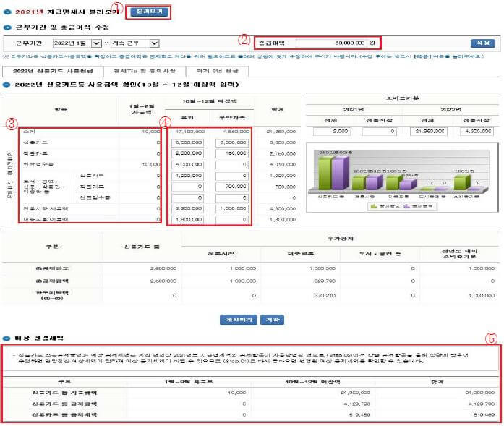Click 도서·공연 현금영수증 부양가족 field
Viewport: 504px width, 426px height.
231,197
